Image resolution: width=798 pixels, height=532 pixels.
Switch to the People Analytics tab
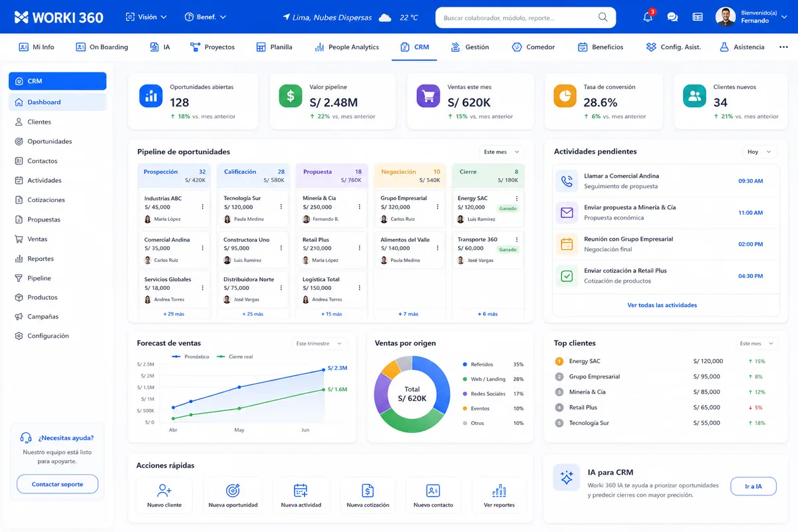[346, 47]
